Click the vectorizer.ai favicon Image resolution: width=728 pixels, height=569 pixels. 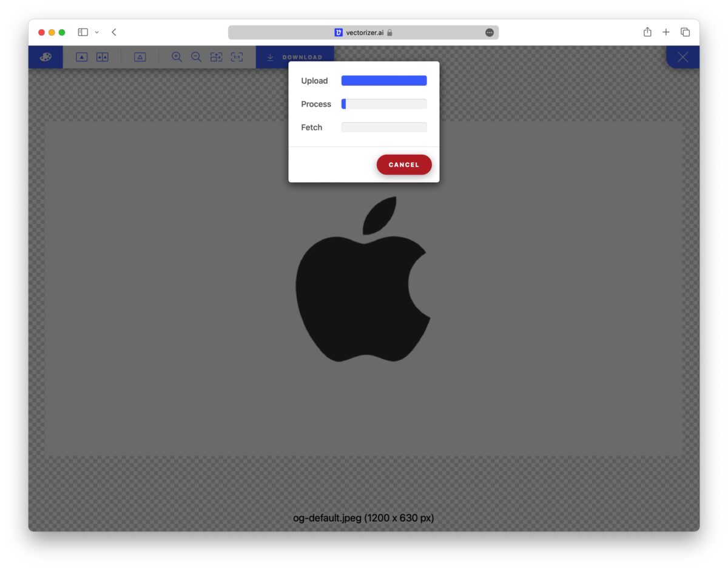coord(339,33)
